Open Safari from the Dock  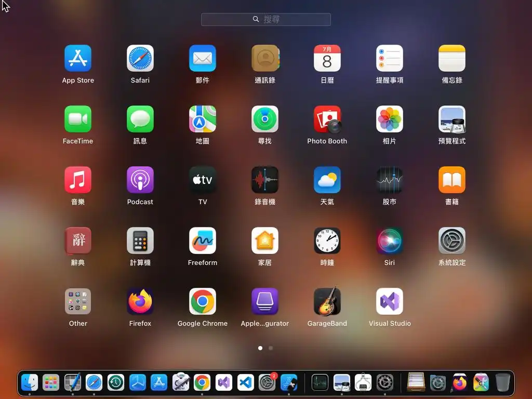click(x=94, y=382)
